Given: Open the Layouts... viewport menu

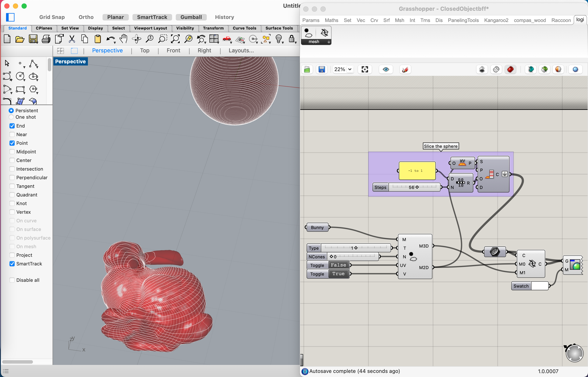Looking at the screenshot, I should tap(241, 50).
